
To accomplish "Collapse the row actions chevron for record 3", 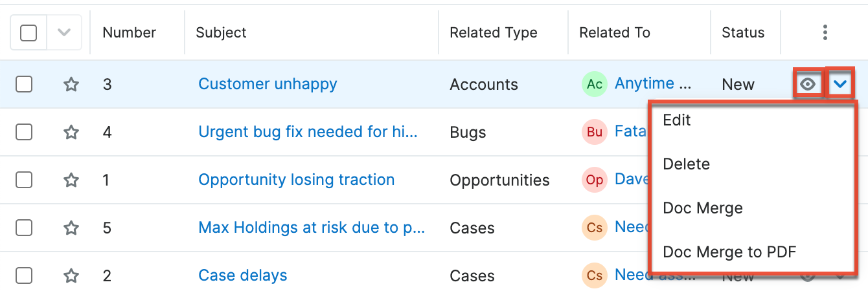I will tap(840, 84).
